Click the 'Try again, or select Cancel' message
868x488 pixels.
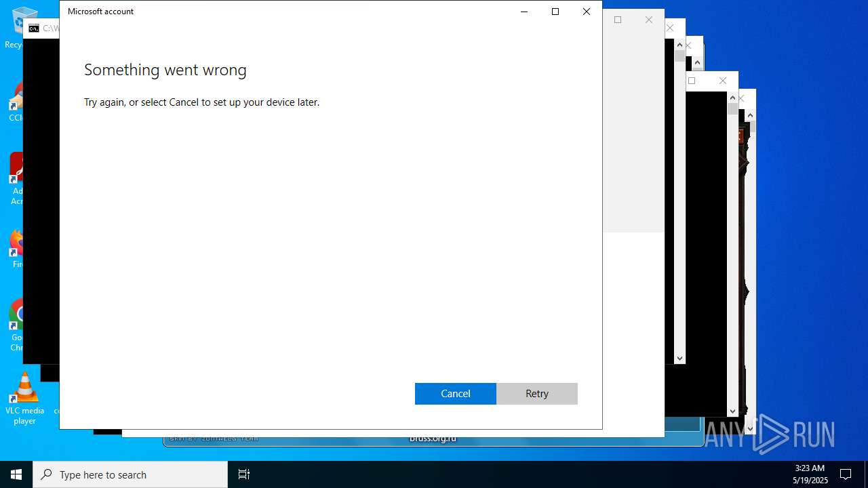[201, 102]
